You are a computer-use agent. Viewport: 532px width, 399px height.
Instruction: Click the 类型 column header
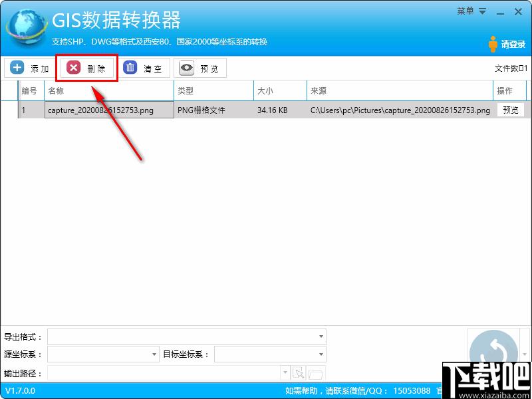[x=213, y=90]
